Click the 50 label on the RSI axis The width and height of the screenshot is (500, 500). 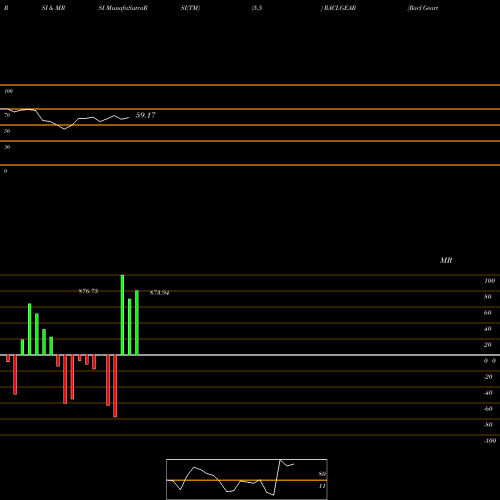pyautogui.click(x=7, y=131)
